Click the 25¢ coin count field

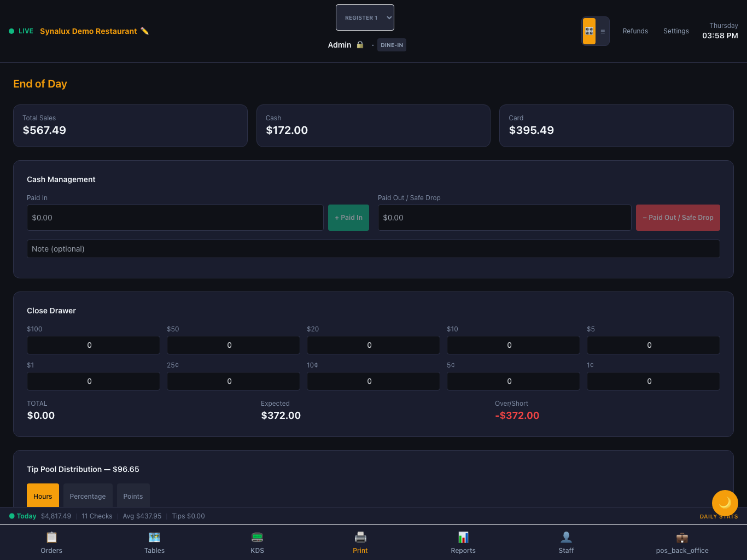234,381
